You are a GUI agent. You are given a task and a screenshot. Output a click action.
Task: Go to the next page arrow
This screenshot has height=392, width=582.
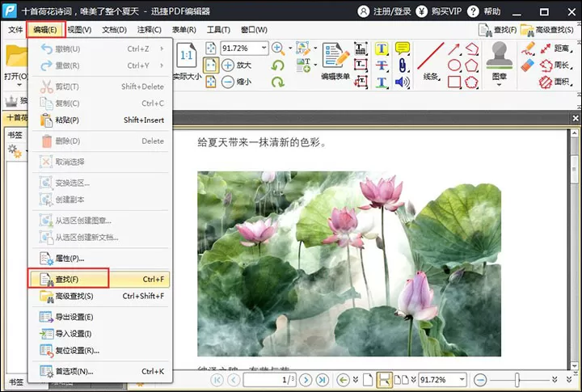pyautogui.click(x=306, y=380)
